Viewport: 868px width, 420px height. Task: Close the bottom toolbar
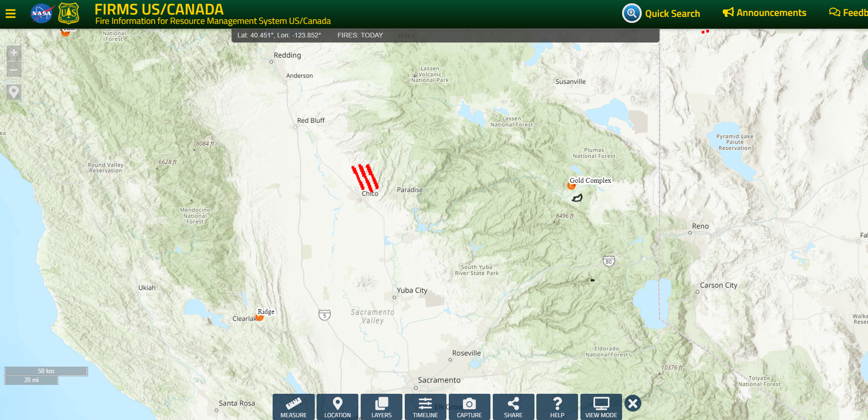tap(633, 403)
